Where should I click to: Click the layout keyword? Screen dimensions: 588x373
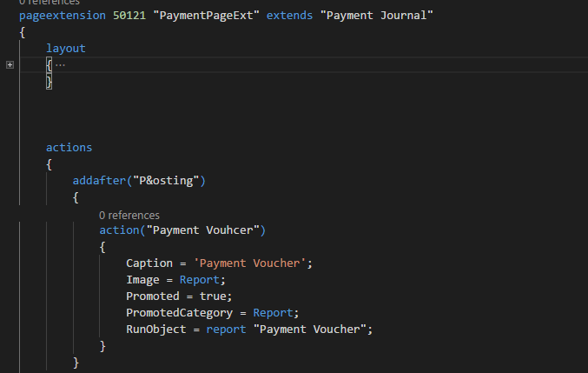tap(66, 49)
